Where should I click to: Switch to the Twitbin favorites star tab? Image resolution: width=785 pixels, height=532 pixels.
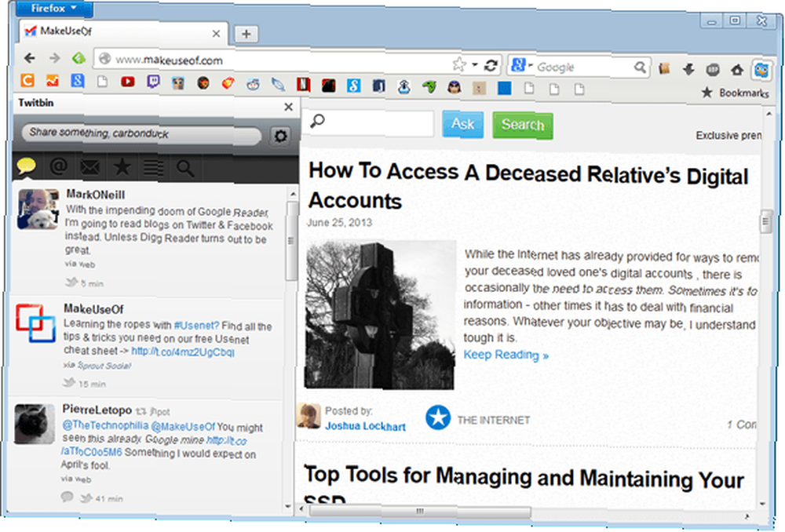click(x=122, y=167)
